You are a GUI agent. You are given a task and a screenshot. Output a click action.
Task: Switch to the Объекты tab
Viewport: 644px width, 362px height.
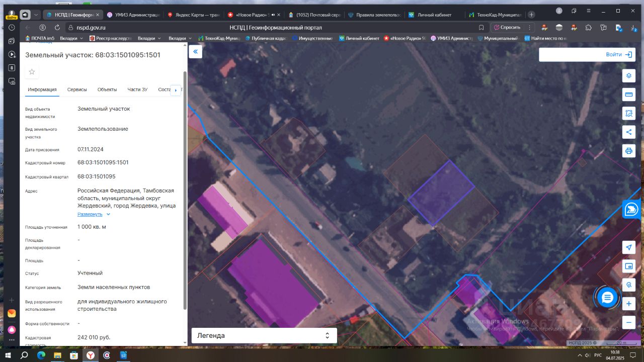pyautogui.click(x=107, y=89)
